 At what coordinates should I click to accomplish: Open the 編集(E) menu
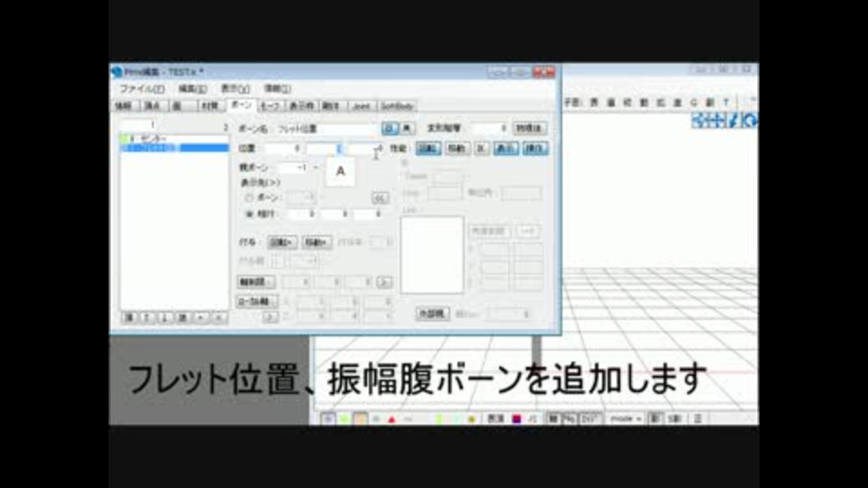click(x=192, y=89)
